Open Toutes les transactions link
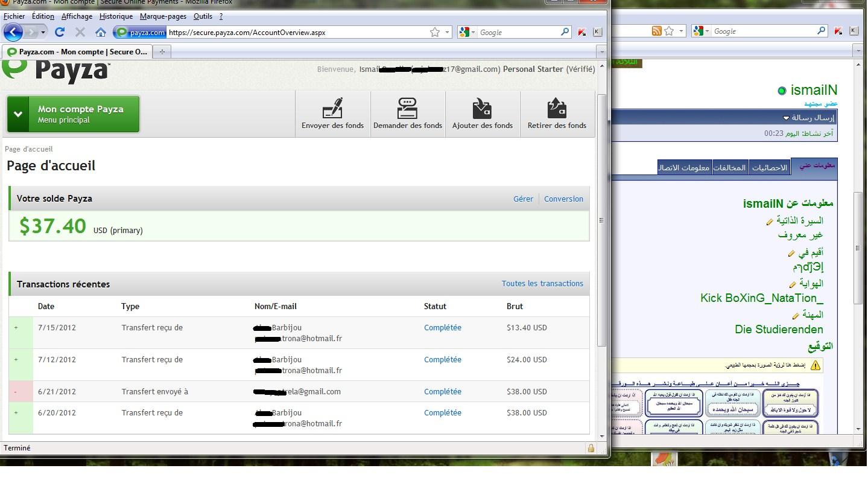Image resolution: width=868 pixels, height=477 pixels. point(542,283)
